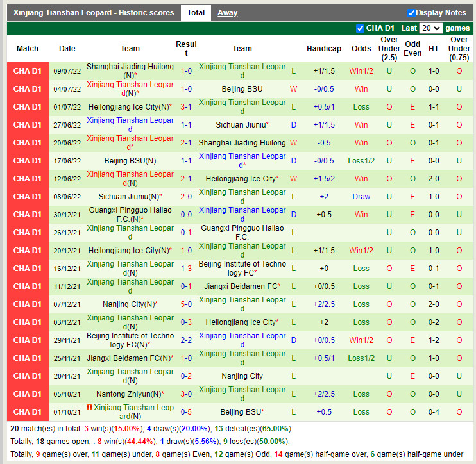Click Heilongjiang Ice City on 12/06/22 row
This screenshot has width=476, height=464.
pyautogui.click(x=242, y=179)
